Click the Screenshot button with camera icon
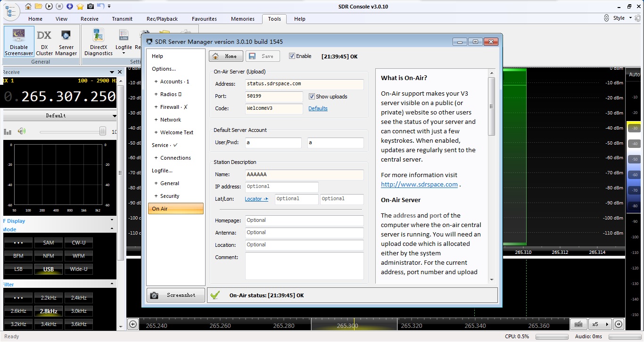 point(175,295)
